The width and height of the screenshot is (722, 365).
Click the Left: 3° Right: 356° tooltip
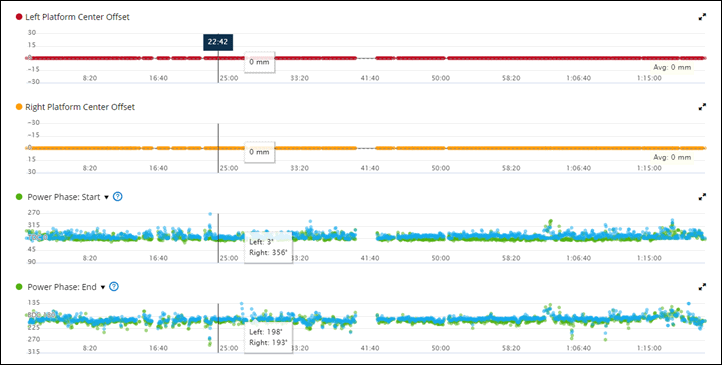pos(268,247)
